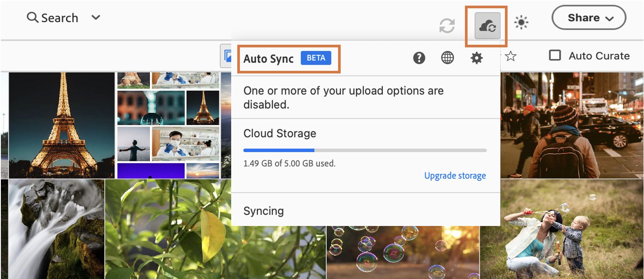Open the Auto Sync help icon

(419, 57)
